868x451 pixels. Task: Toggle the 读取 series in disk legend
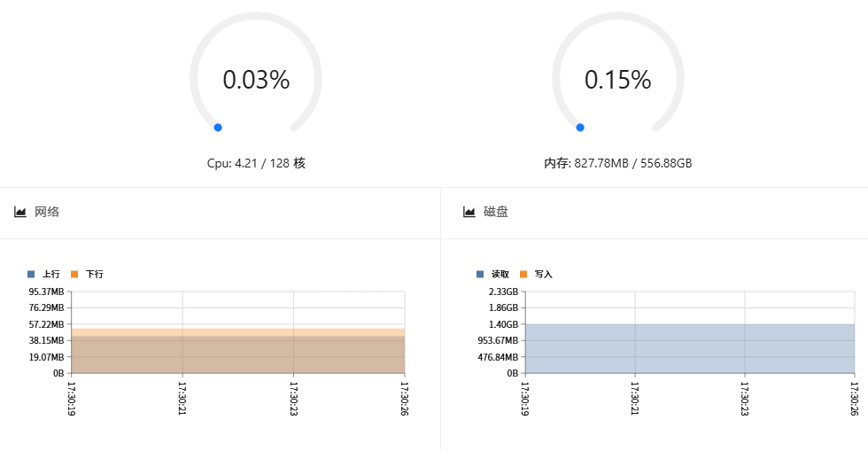(x=492, y=275)
